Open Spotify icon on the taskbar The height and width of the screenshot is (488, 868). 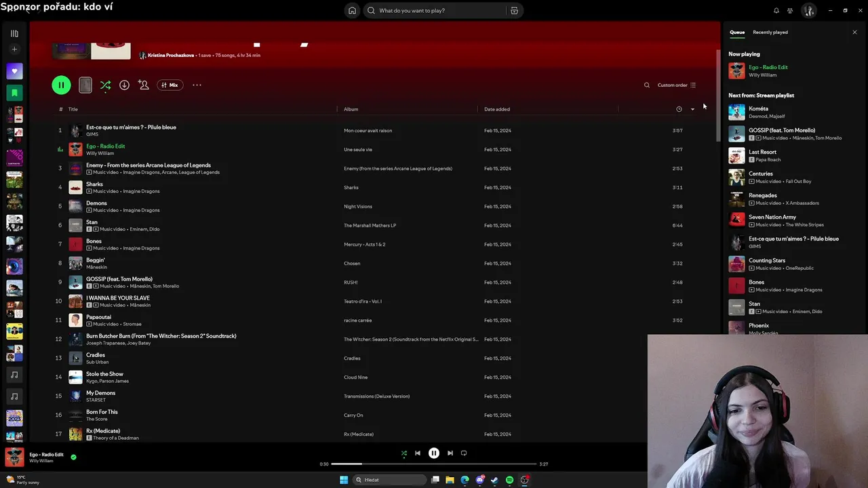[x=509, y=480]
